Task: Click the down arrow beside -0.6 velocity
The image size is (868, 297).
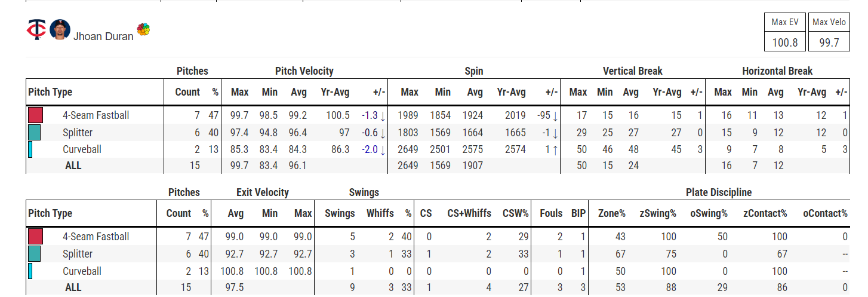Action: (x=382, y=133)
